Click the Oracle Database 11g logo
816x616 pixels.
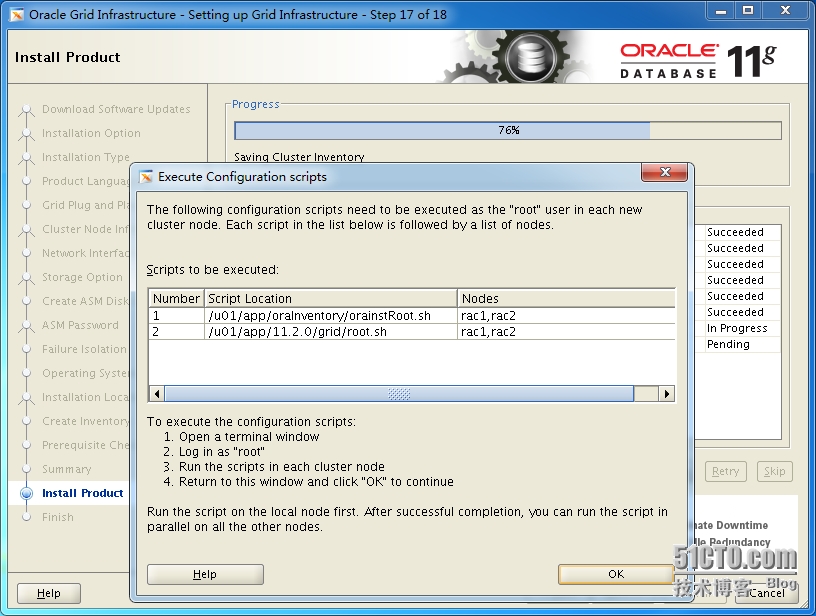pyautogui.click(x=698, y=61)
